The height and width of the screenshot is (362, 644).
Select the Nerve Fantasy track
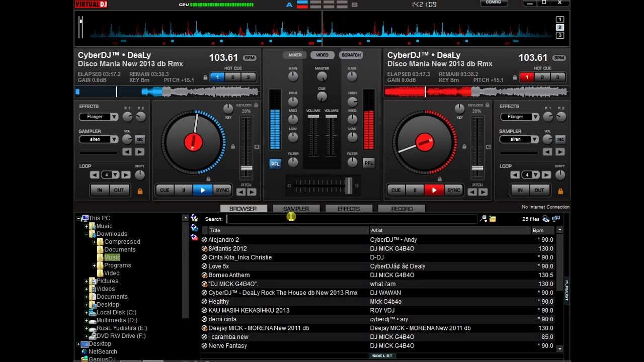tap(377, 346)
